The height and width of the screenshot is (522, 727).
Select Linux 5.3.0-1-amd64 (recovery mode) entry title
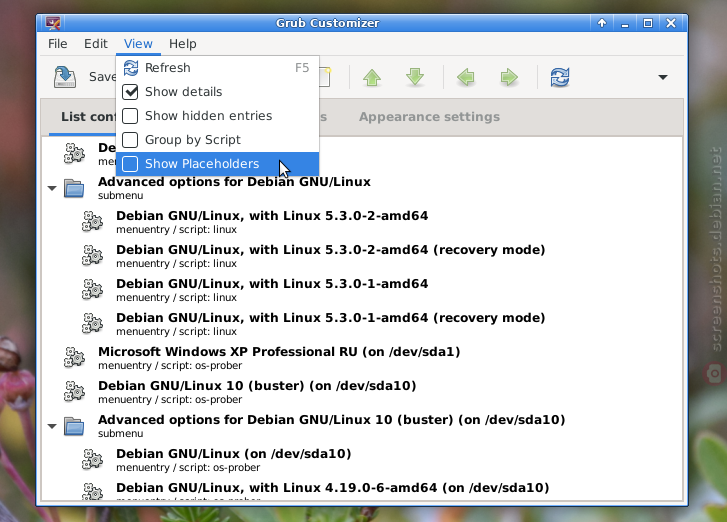click(331, 318)
